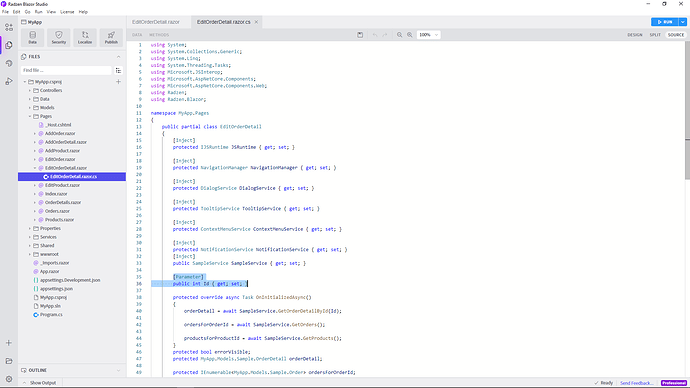Open the run/debug sidebar icon

[9, 81]
